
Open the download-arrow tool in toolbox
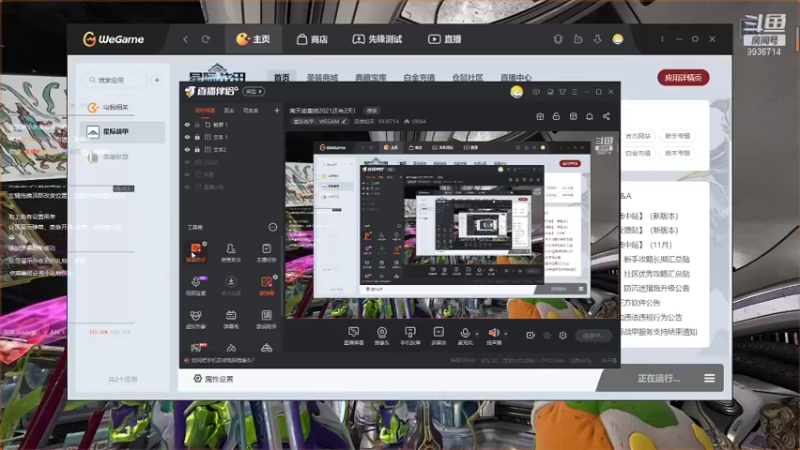pos(231,286)
